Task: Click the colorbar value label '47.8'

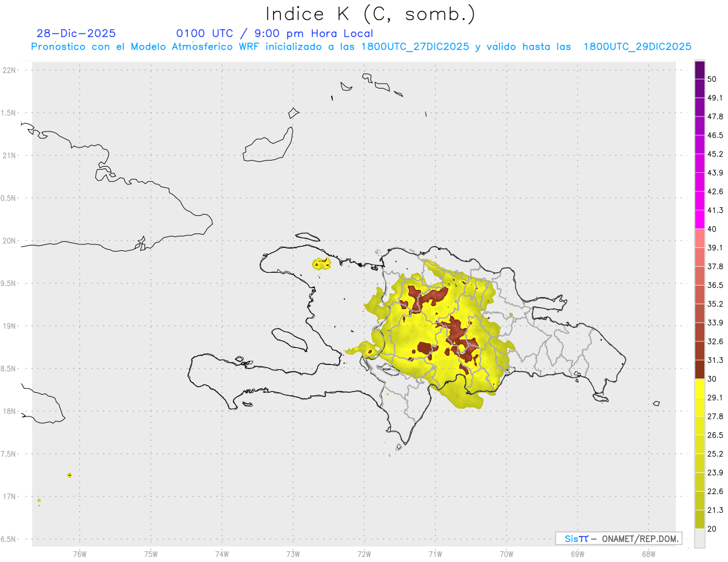Action: 715,116
